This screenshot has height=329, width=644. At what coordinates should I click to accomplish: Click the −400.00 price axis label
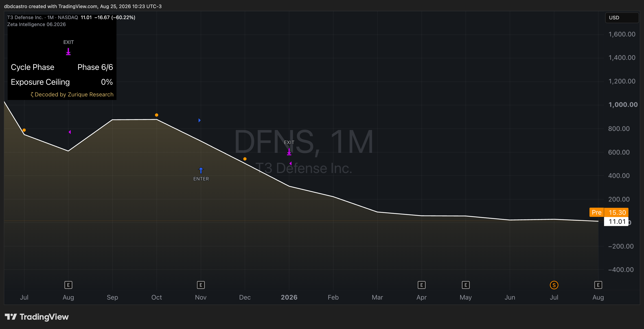point(621,270)
